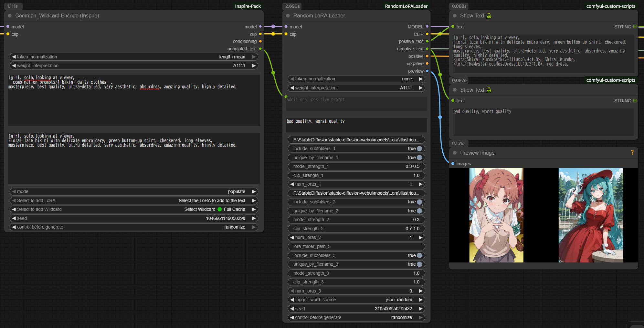Image resolution: width=644 pixels, height=328 pixels.
Task: Click the conditioning output port on Common_Wildcard Encode
Action: click(260, 41)
